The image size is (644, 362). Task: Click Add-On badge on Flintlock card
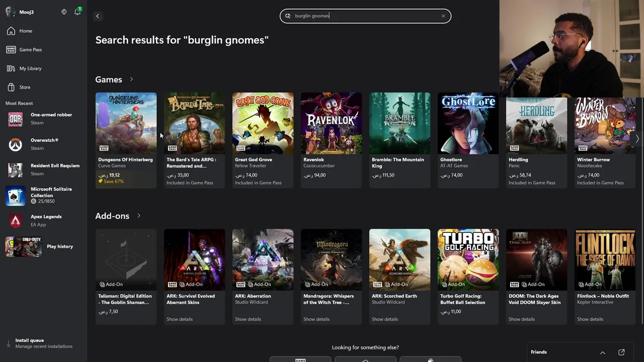590,285
